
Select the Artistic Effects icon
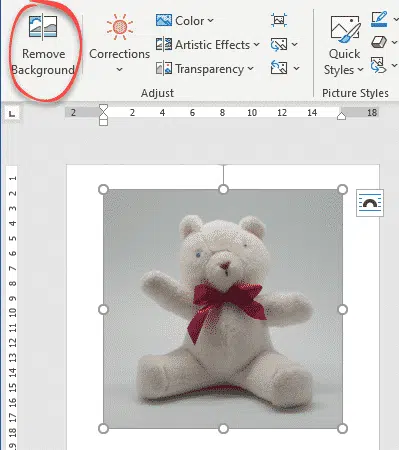pyautogui.click(x=164, y=45)
